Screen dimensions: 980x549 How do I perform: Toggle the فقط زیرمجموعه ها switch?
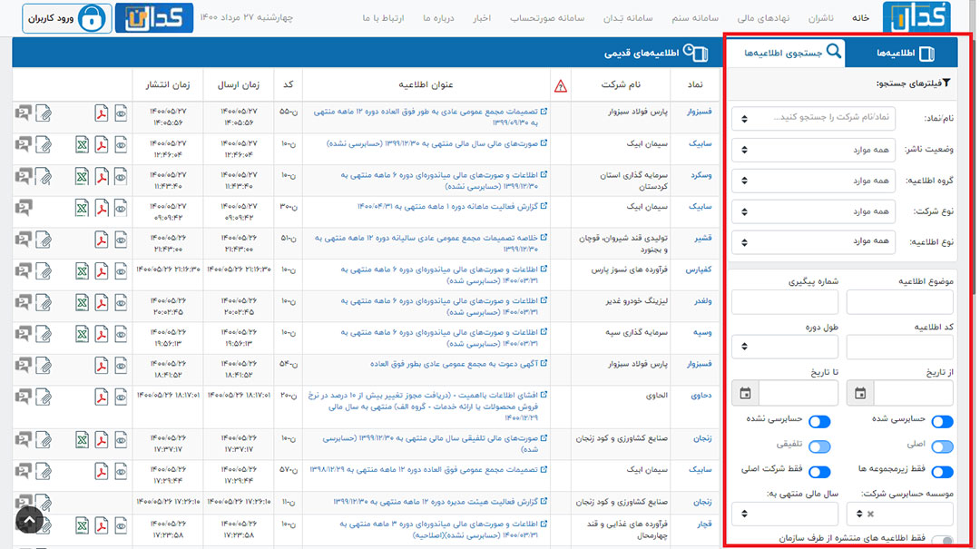click(942, 472)
